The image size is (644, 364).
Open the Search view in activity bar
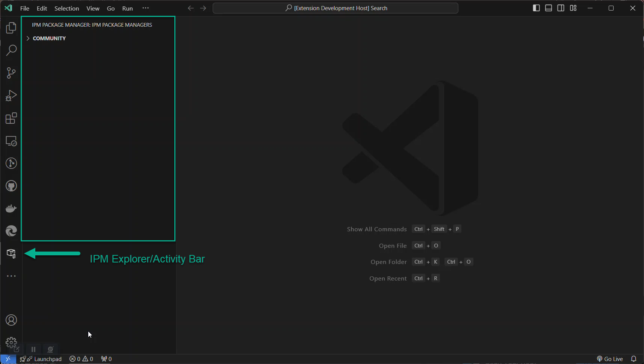pyautogui.click(x=11, y=50)
